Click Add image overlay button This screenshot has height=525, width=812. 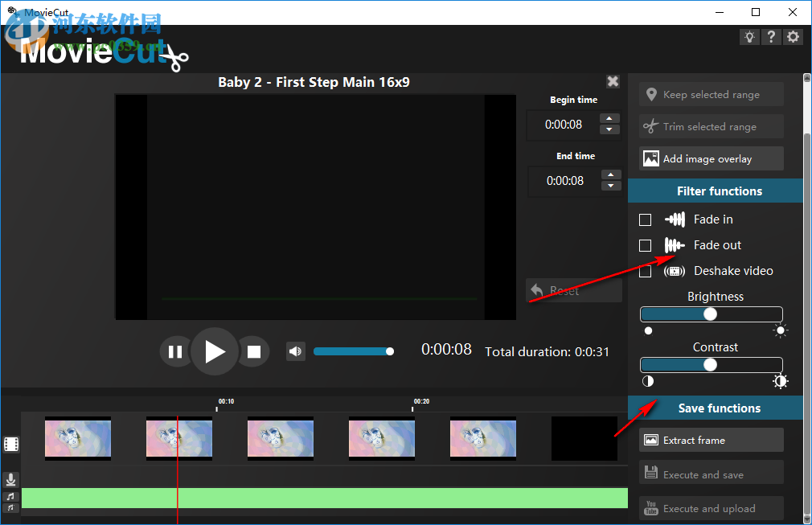[711, 158]
